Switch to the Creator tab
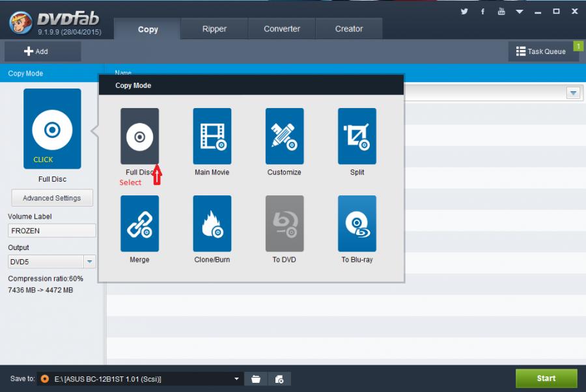Screen dimensions: 586x392 pyautogui.click(x=349, y=29)
